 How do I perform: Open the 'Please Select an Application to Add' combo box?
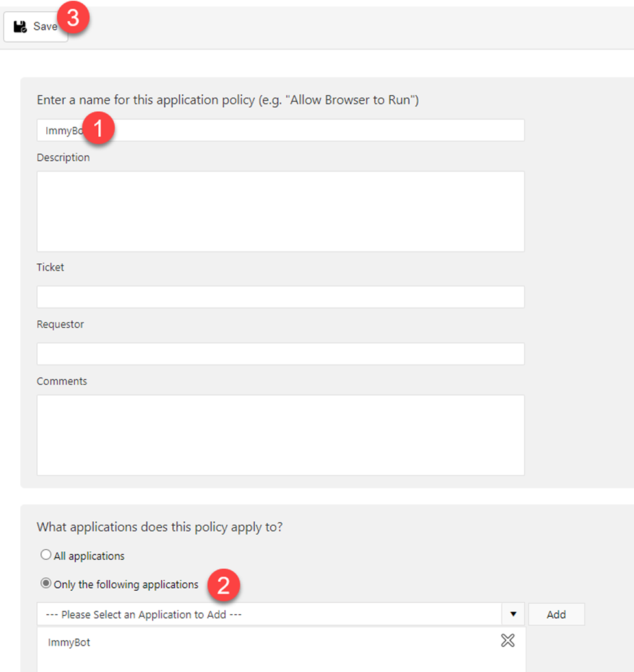coord(269,614)
